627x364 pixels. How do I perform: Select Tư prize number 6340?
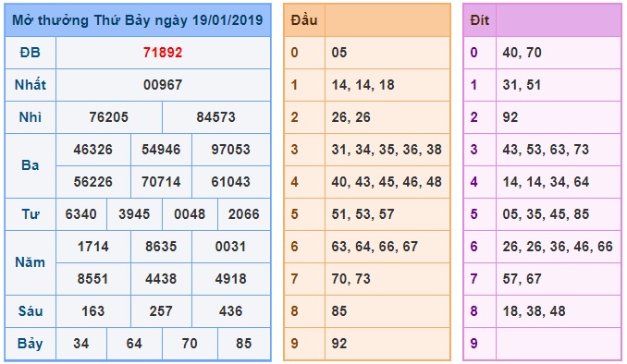(x=81, y=214)
